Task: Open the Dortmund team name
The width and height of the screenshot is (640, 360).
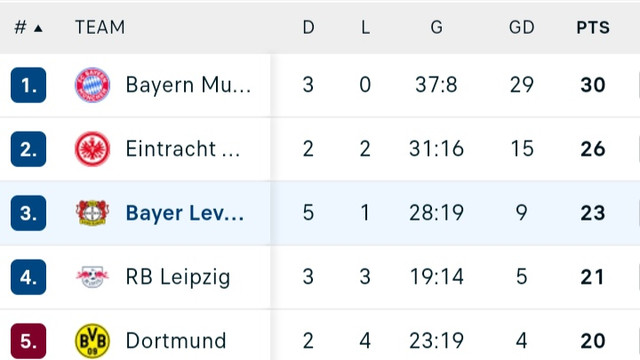Action: click(176, 341)
